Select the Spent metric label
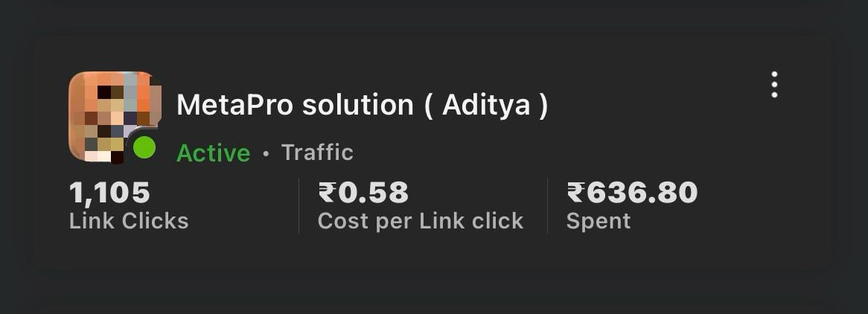Screen dimensions: 868x314 click(599, 221)
